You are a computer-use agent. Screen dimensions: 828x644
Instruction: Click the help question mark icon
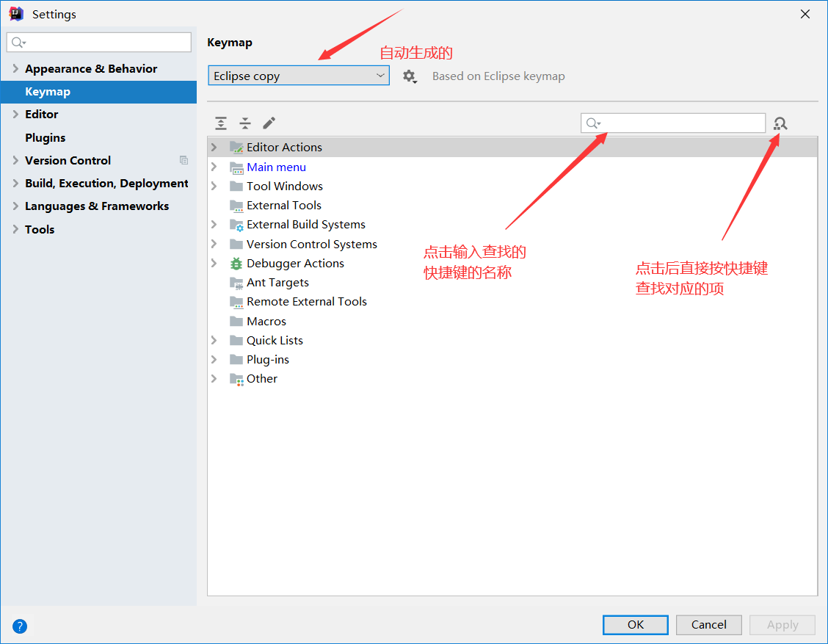(20, 626)
